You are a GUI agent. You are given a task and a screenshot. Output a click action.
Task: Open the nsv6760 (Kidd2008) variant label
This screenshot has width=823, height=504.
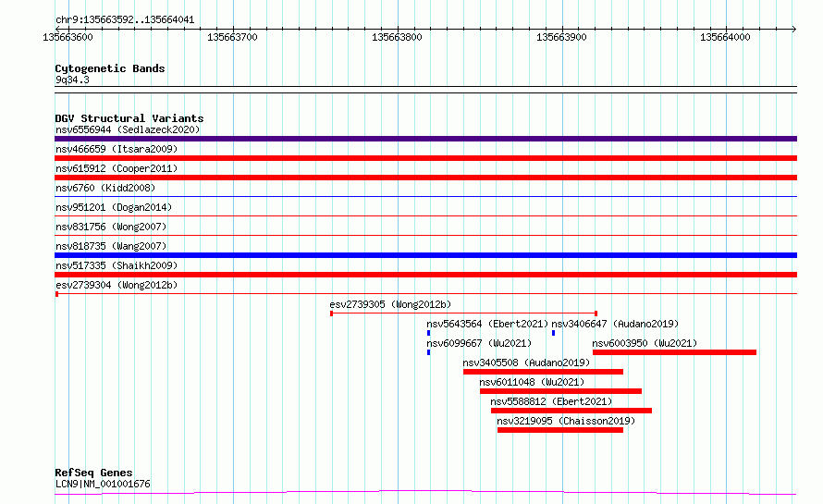click(x=105, y=188)
